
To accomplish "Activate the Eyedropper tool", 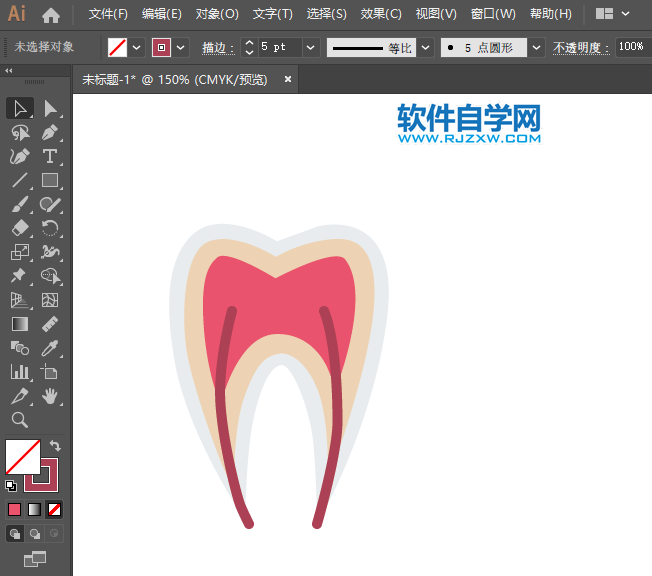I will [x=50, y=348].
